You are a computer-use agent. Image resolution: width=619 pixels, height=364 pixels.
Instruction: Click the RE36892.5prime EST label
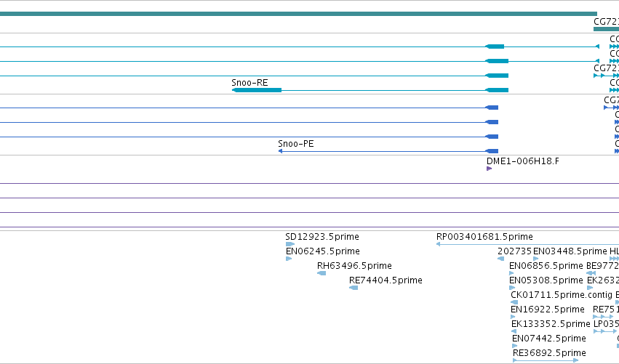[x=549, y=353]
